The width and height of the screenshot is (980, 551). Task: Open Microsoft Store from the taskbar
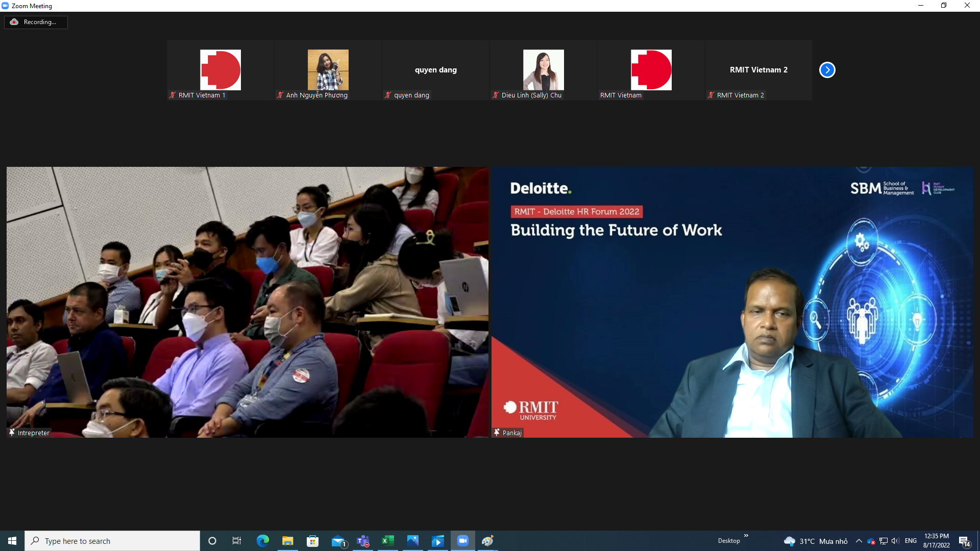tap(313, 541)
